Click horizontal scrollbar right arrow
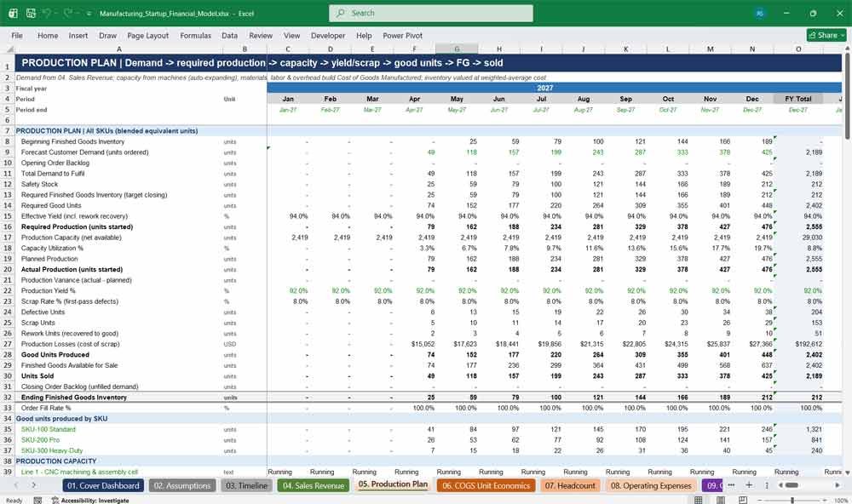The height and width of the screenshot is (504, 852). tap(837, 485)
